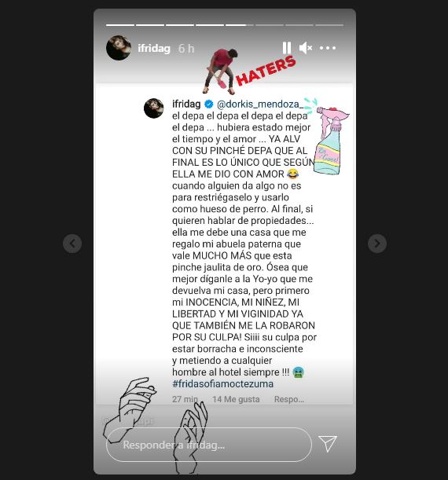
Task: Jump to first story progress segment
Action: point(120,25)
